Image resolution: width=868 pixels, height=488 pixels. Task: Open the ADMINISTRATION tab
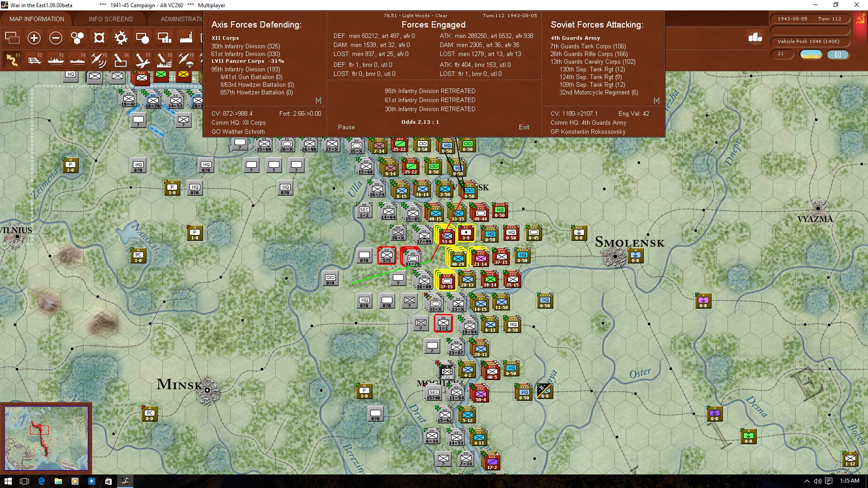pos(182,19)
